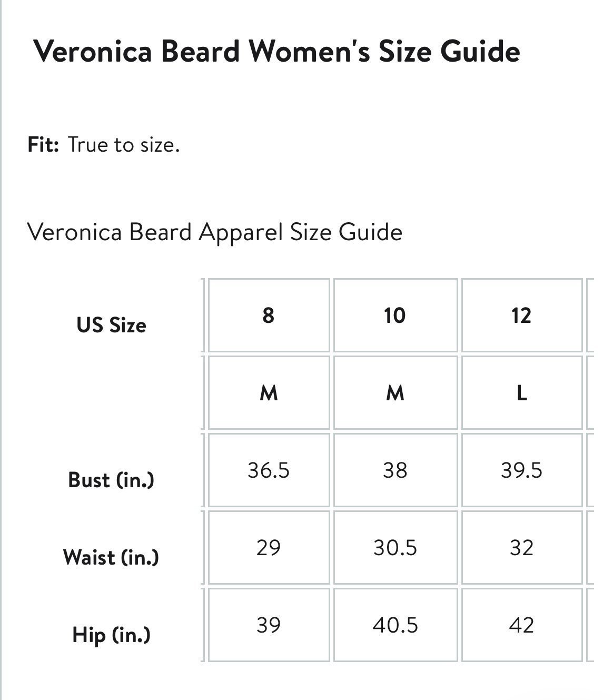Click the 30.5 waist measurement cell
Viewport: 613px width, 700px height.
click(395, 547)
